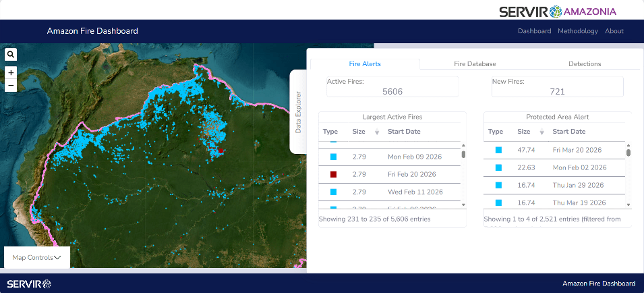
Task: Open the Detections tab
Action: 584,64
